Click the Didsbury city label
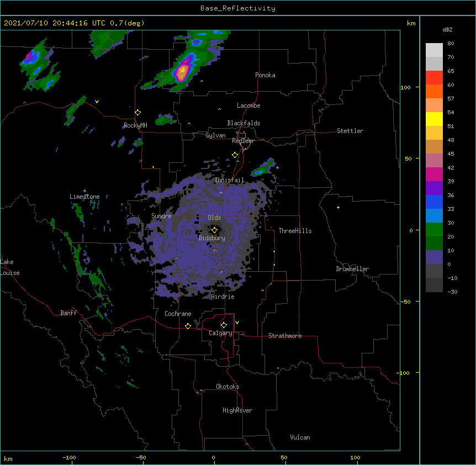 coord(212,238)
